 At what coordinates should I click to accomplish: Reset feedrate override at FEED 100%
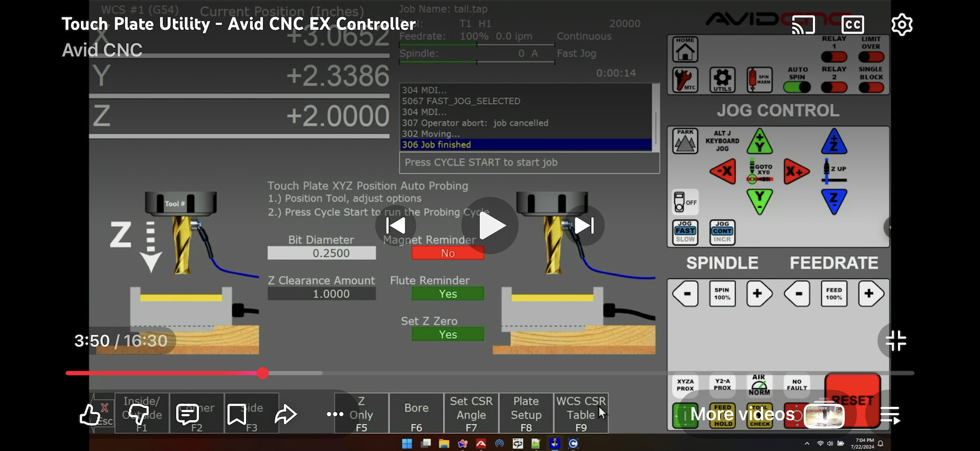pos(834,294)
